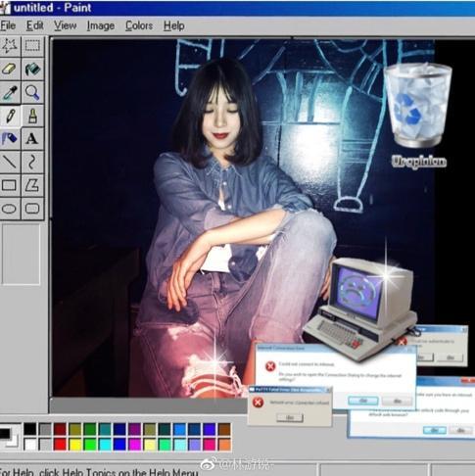The height and width of the screenshot is (476, 475).
Task: Click the button in the small network error dialog
Action: point(290,417)
